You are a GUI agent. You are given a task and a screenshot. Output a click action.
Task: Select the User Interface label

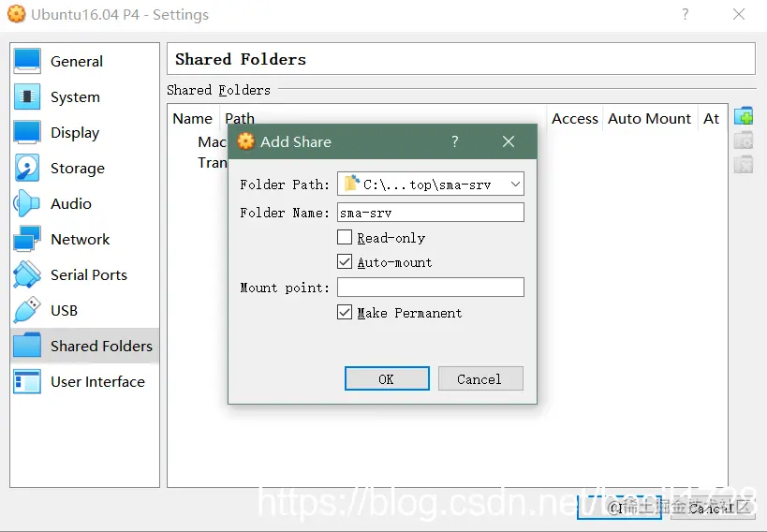coord(97,382)
